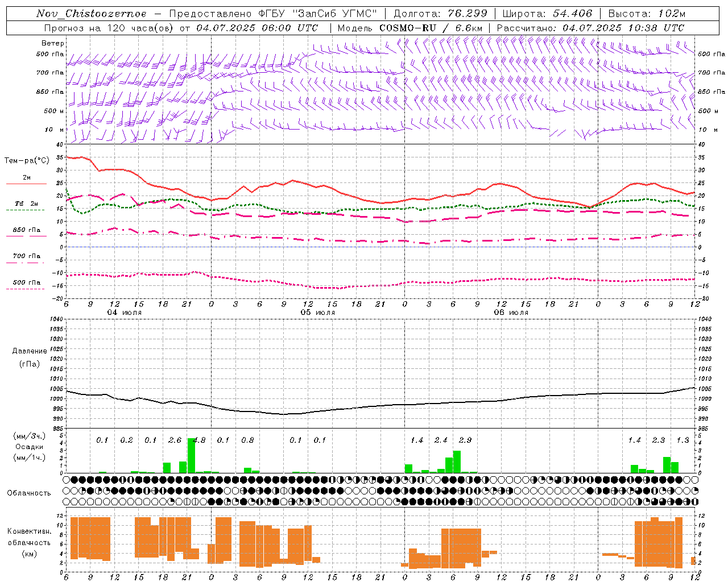Select the latitude value 54.406
Viewport: 728px width, 582px height.
point(572,14)
